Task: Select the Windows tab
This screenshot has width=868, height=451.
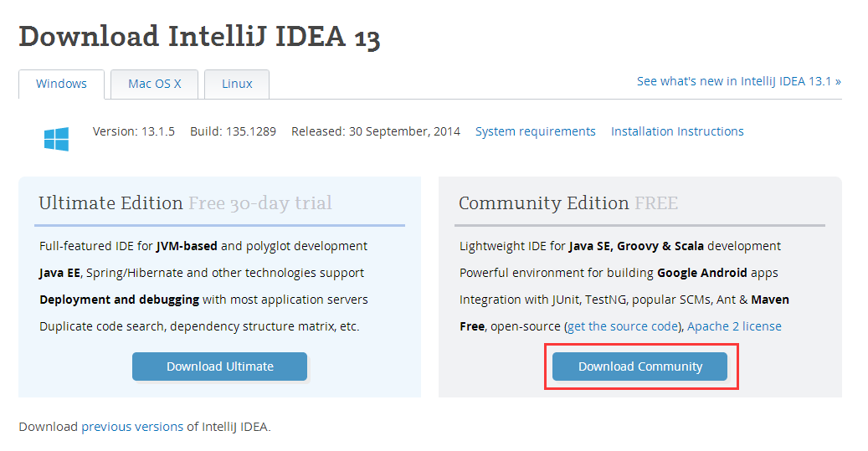Action: (x=61, y=84)
